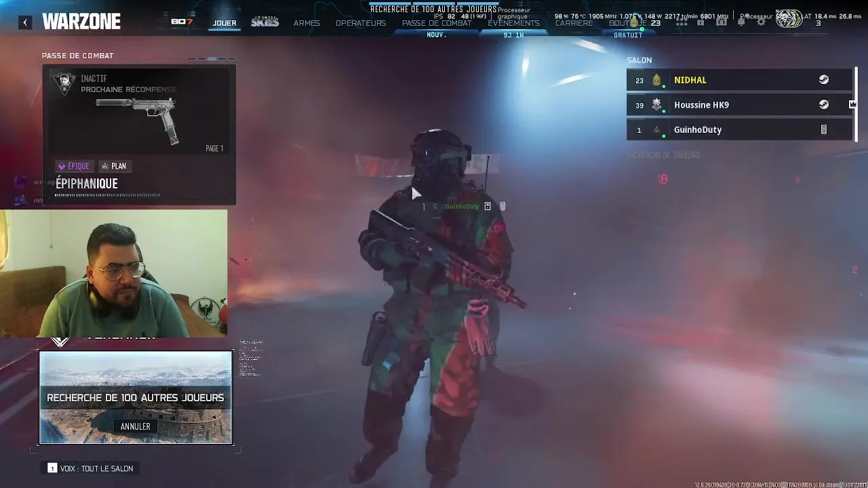Switch to the ARMES tab

click(307, 23)
